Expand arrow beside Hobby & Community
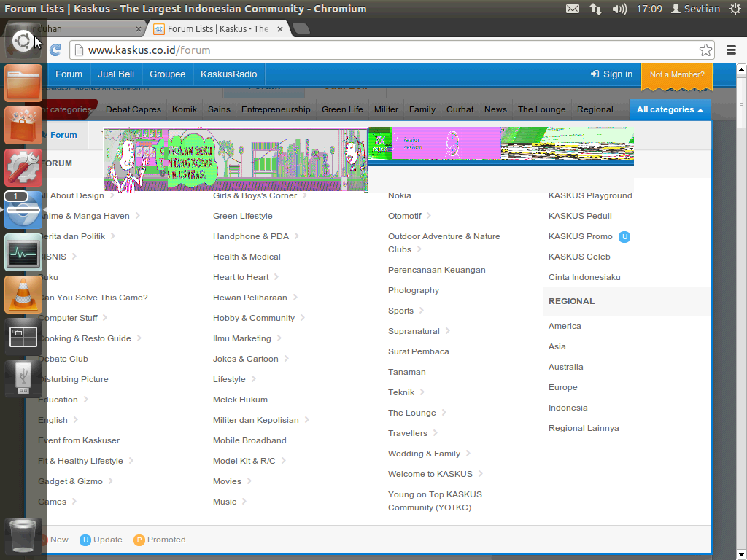This screenshot has width=747, height=560. click(x=303, y=318)
